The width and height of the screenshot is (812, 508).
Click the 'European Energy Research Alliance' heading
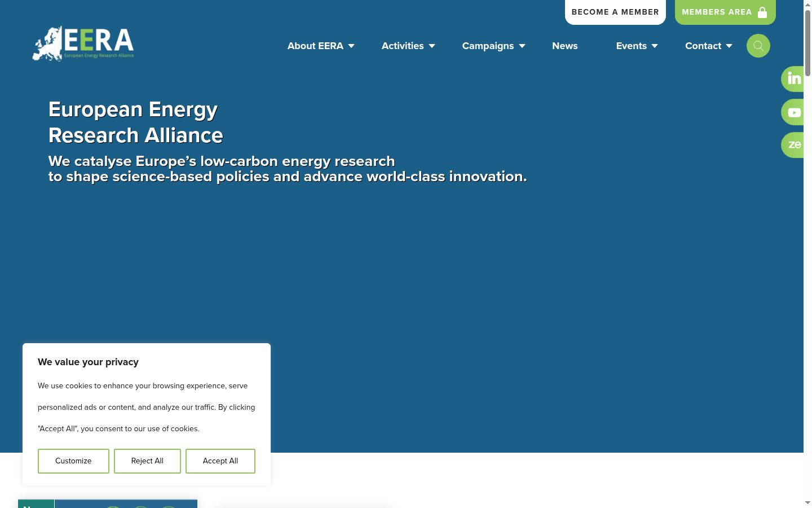136,122
